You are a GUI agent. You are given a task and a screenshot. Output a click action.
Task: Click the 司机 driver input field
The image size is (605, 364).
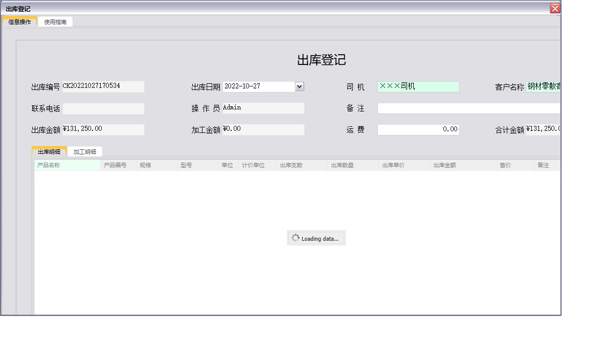click(418, 86)
